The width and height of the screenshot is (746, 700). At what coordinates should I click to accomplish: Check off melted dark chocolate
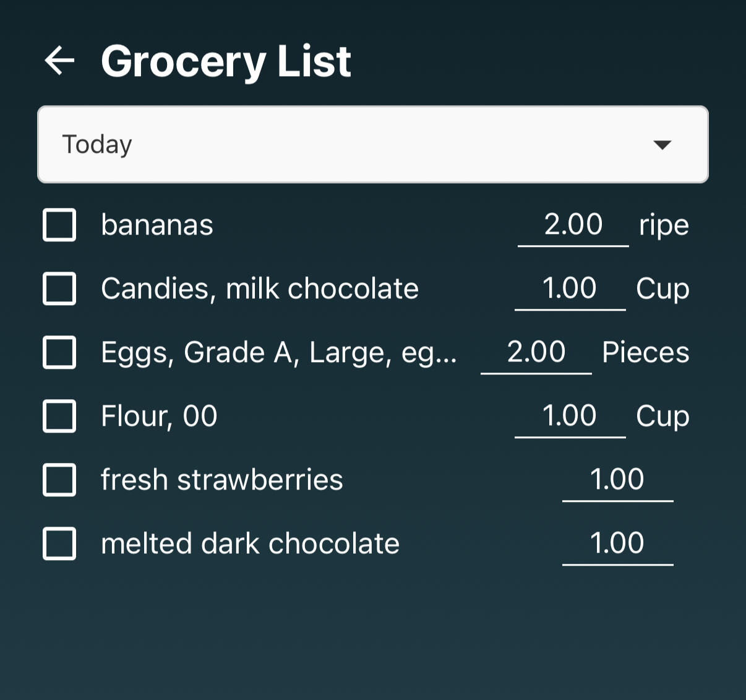[59, 543]
